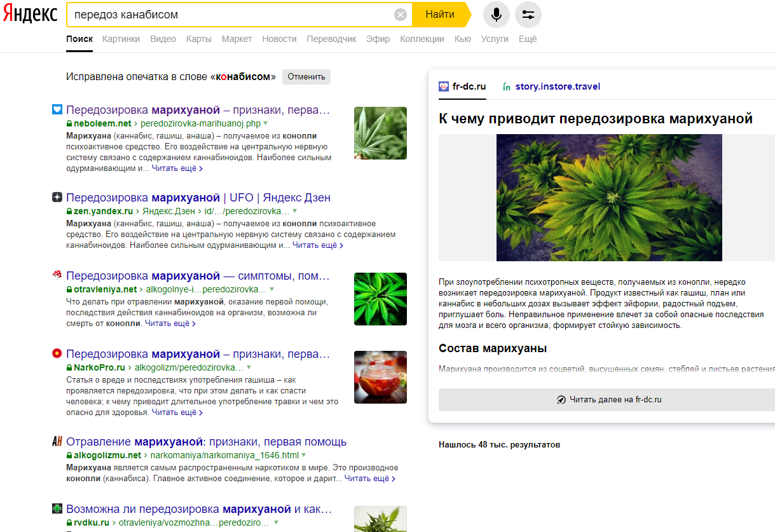Click the otravleniya.net mushroom favicon
This screenshot has height=532, width=775.
57,275
